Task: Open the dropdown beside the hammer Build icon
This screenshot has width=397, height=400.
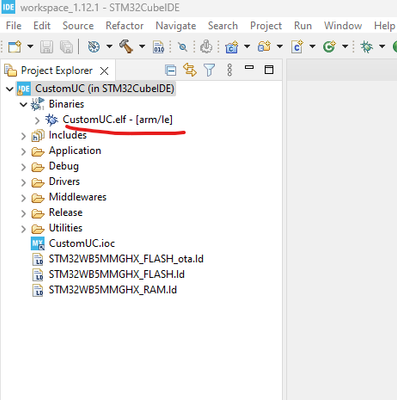Action: 142,47
